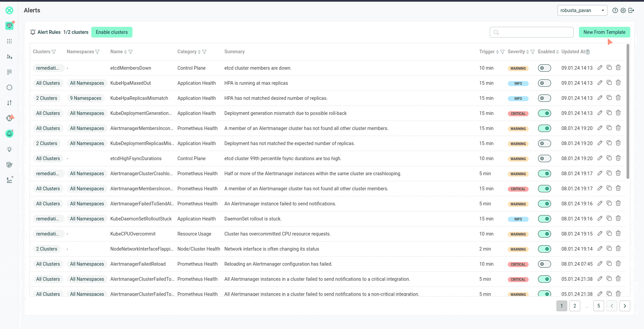Open settings gear icon in header
The image size is (644, 329).
tap(623, 10)
